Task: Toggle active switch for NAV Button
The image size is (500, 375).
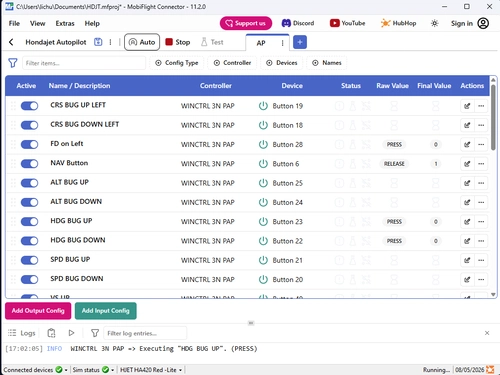Action: 29,164
